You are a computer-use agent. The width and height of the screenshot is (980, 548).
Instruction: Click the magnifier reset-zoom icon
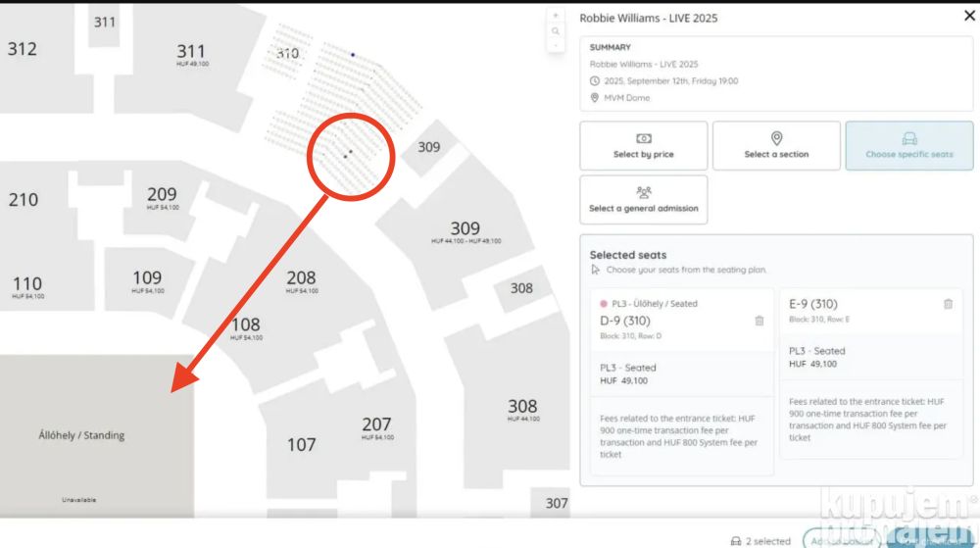pos(556,31)
